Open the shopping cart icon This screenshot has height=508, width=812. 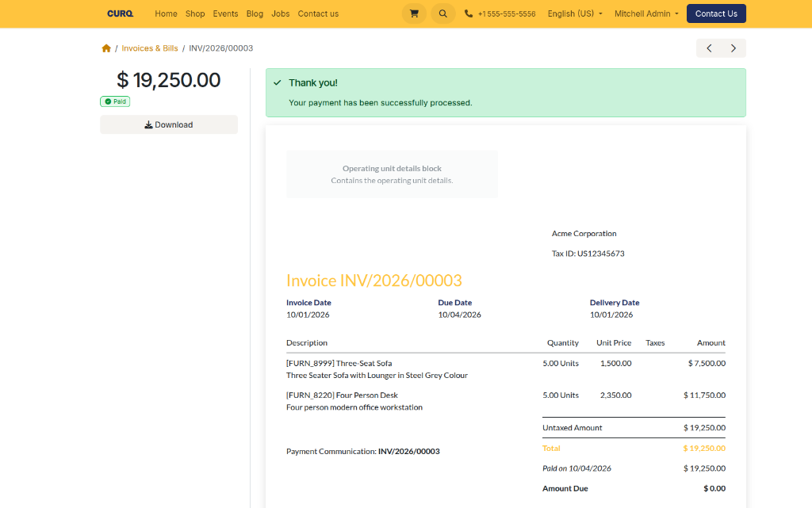point(414,13)
